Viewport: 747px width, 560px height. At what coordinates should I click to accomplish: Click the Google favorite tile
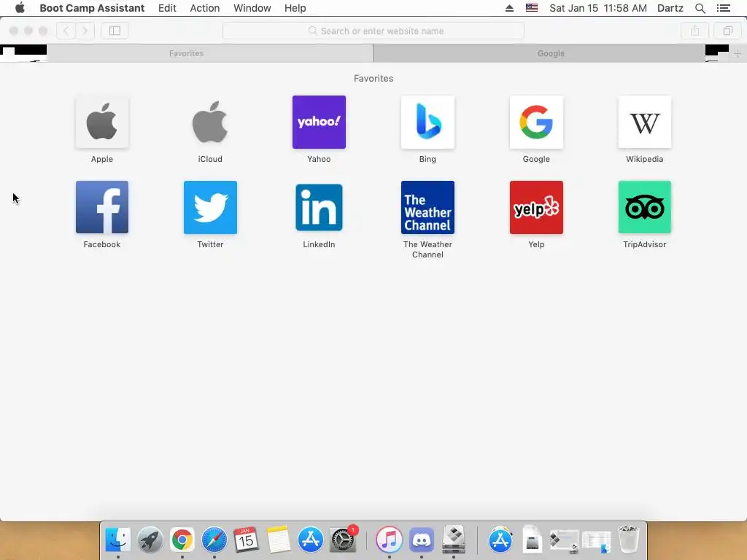tap(536, 122)
